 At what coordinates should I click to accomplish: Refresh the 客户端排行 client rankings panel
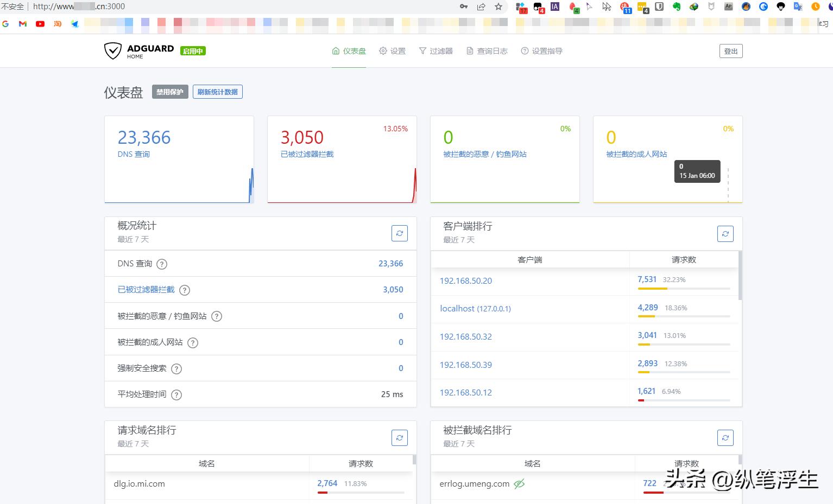click(725, 233)
